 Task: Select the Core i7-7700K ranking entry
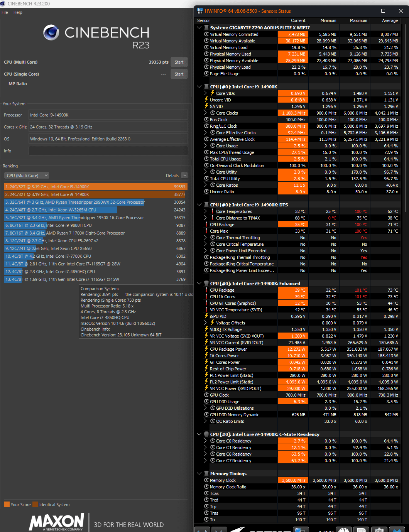pos(95,256)
